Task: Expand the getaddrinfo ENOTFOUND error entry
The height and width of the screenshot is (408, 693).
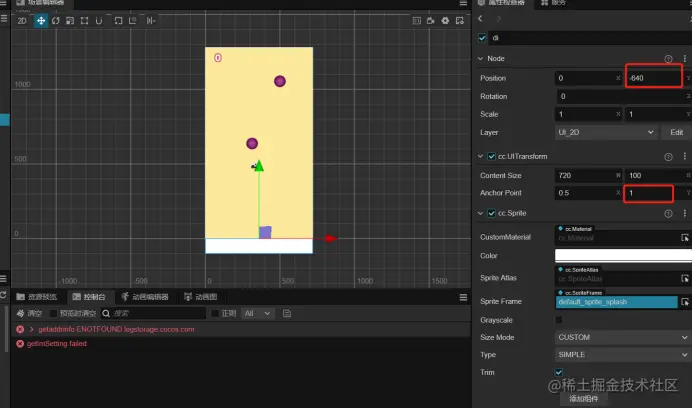Action: 31,329
